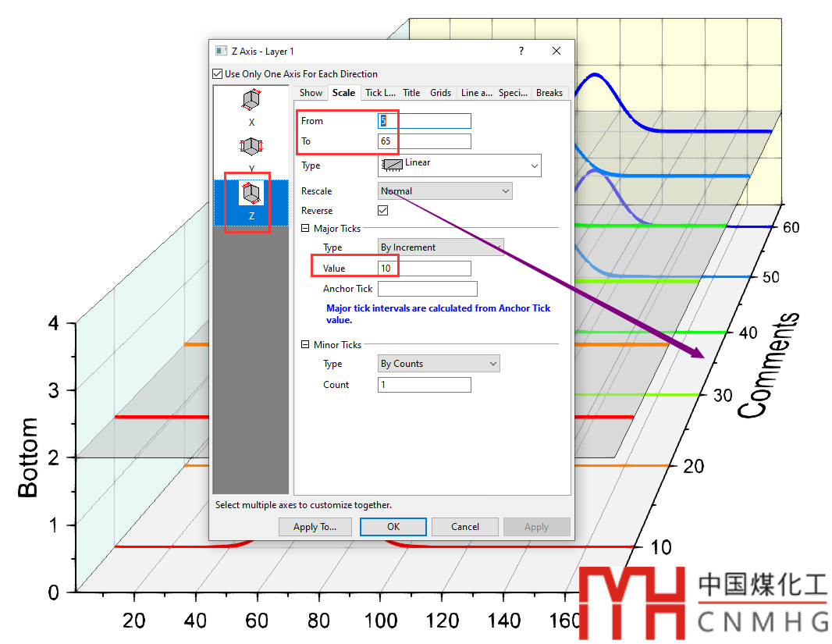
Task: Open Minor Ticks Type By Counts dropdown
Action: (439, 364)
